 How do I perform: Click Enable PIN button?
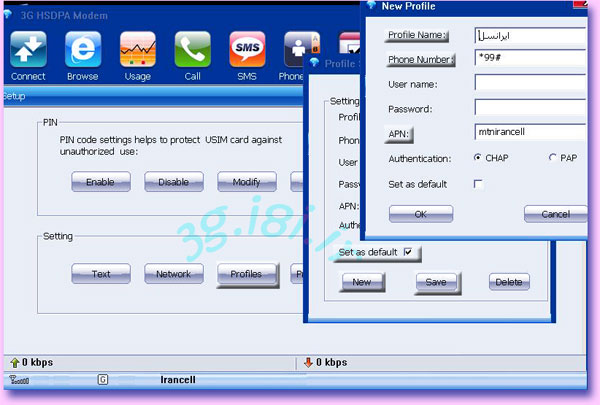101,182
